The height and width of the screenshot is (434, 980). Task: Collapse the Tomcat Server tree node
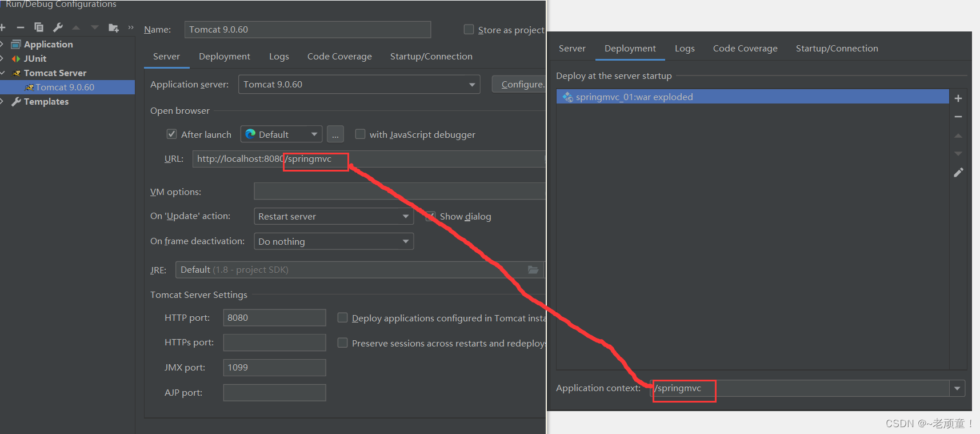(2, 73)
